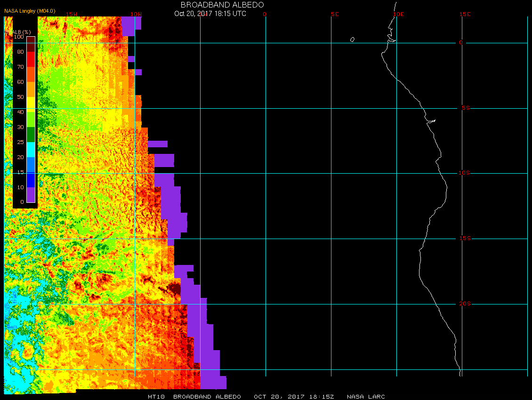Click the 10S latitude label
Viewport: 532px width, 400px height.
coord(464,173)
